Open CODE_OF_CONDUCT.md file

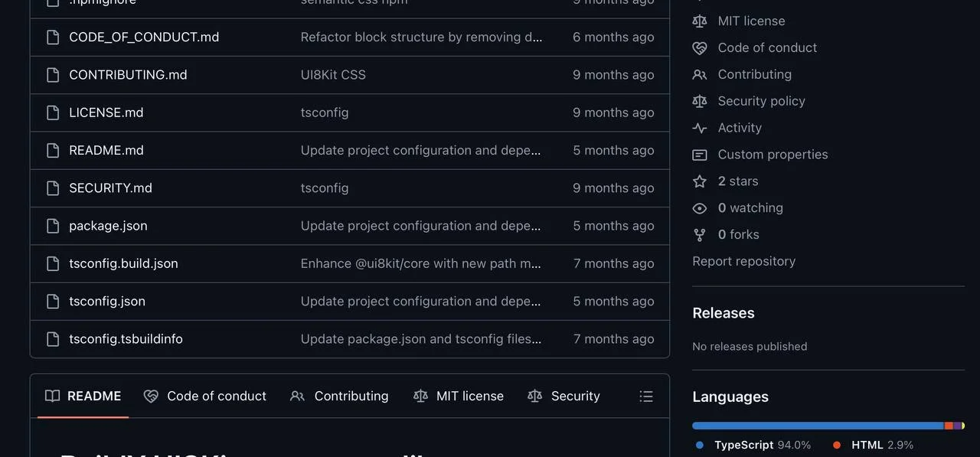click(144, 37)
